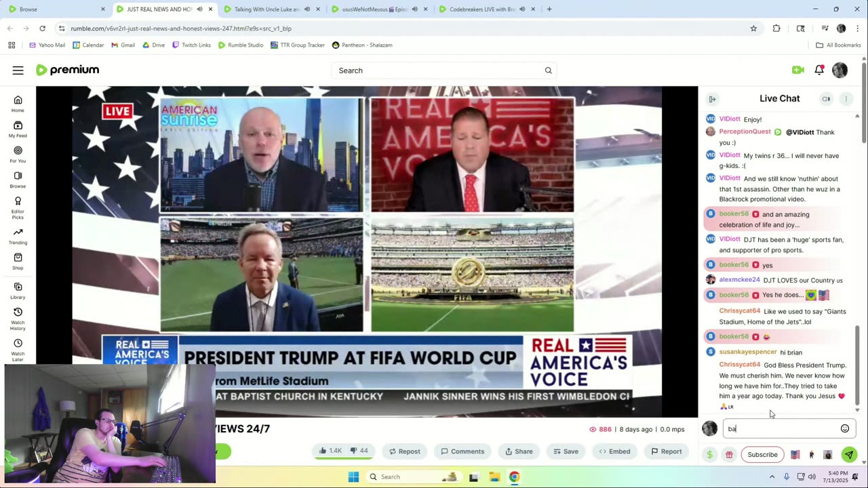Mute the Codebreakers LIVE tab audio

[521, 9]
